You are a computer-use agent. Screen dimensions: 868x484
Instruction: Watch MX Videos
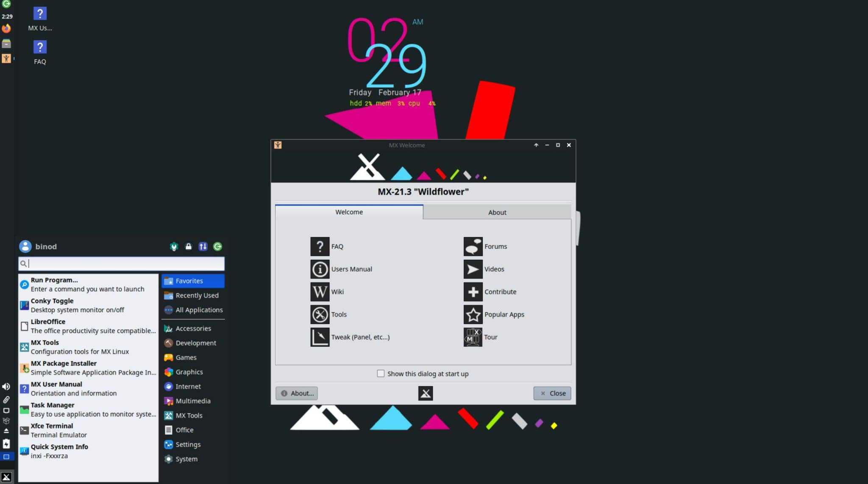tap(484, 269)
